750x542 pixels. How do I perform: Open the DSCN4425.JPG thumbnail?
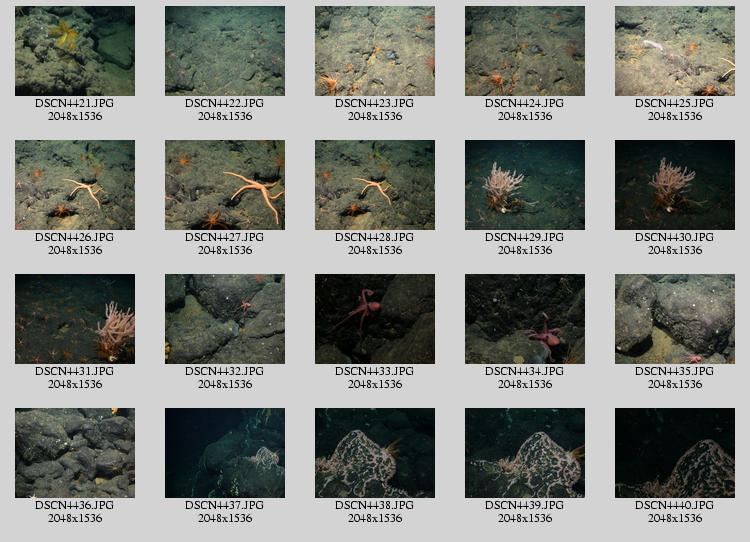(675, 51)
